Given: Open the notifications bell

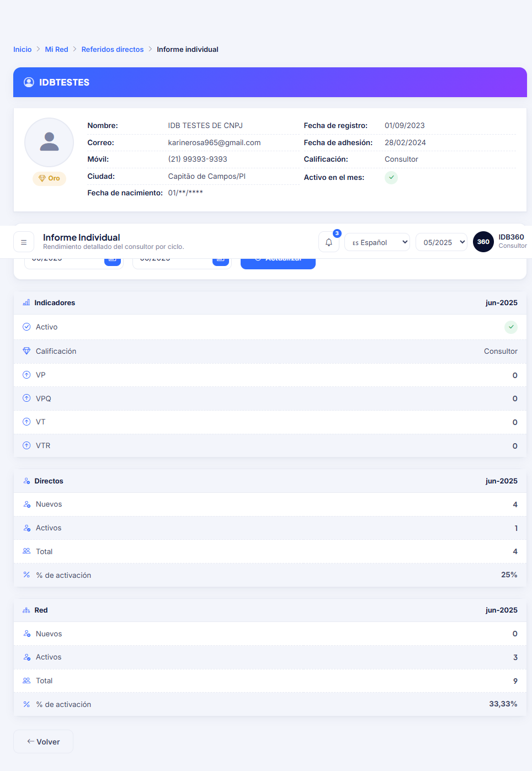Looking at the screenshot, I should point(329,242).
